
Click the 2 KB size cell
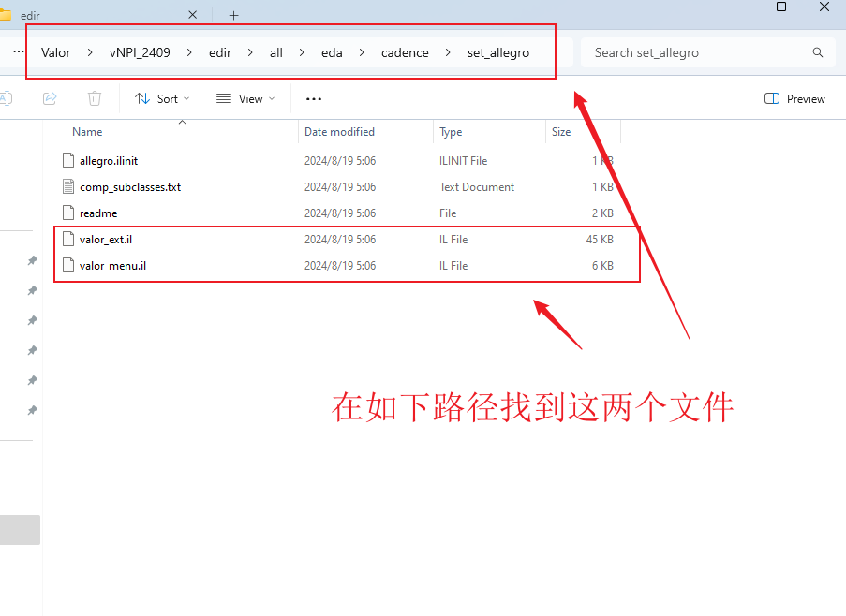click(x=602, y=213)
